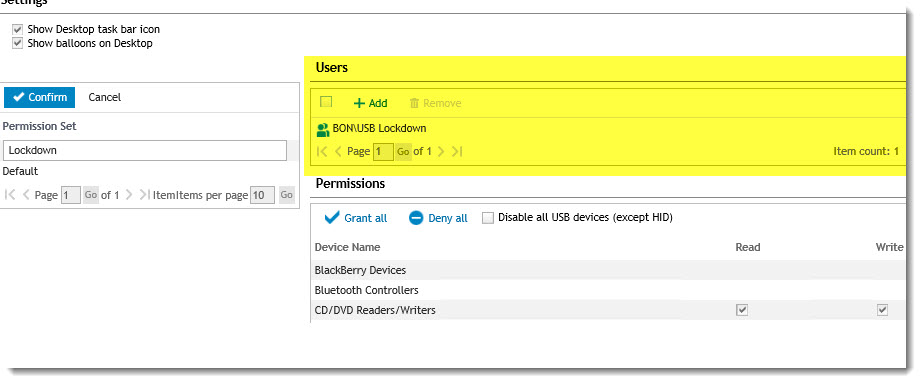This screenshot has height=383, width=921.
Task: Toggle Write checkbox for CD/DVD Readers/Writers
Action: pyautogui.click(x=882, y=310)
